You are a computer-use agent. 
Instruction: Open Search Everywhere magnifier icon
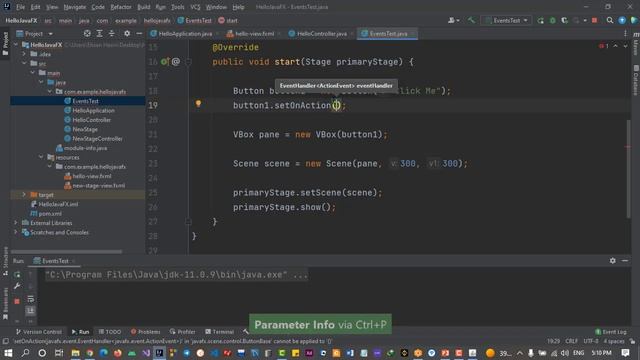point(610,20)
